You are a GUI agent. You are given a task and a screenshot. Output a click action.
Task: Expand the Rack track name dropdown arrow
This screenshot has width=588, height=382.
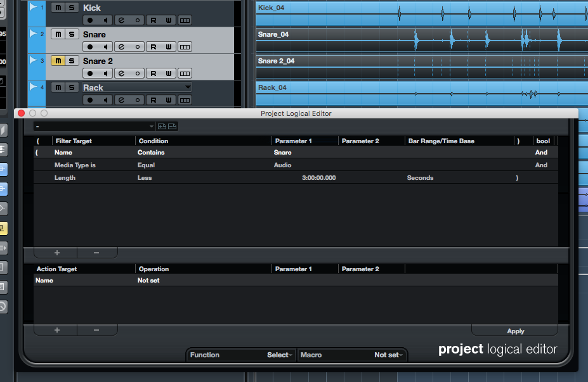(187, 87)
